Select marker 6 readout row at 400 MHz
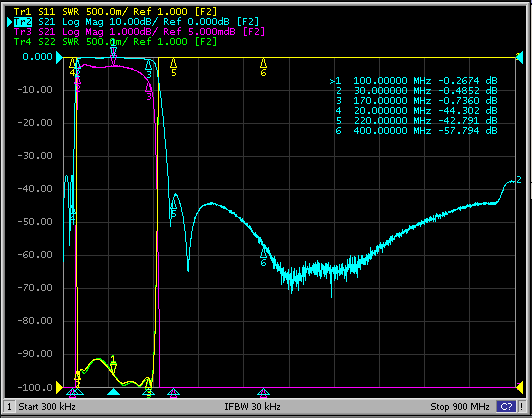This screenshot has height=418, width=532. point(416,131)
